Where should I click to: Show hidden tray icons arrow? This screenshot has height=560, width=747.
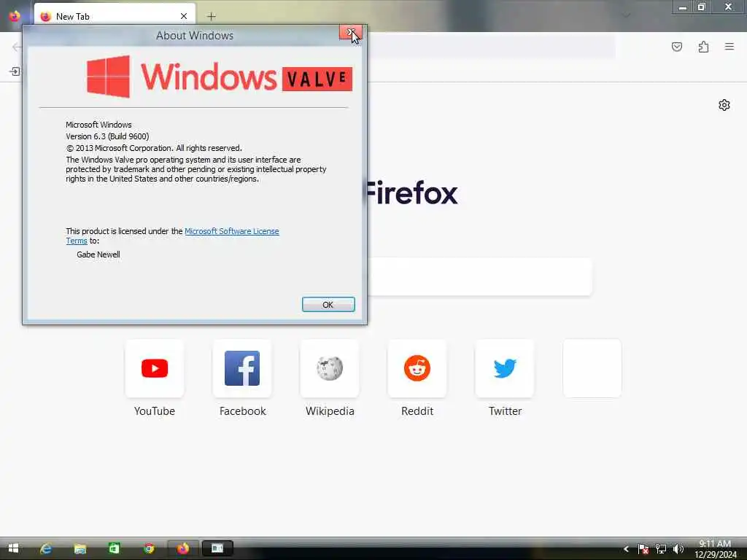[626, 549]
